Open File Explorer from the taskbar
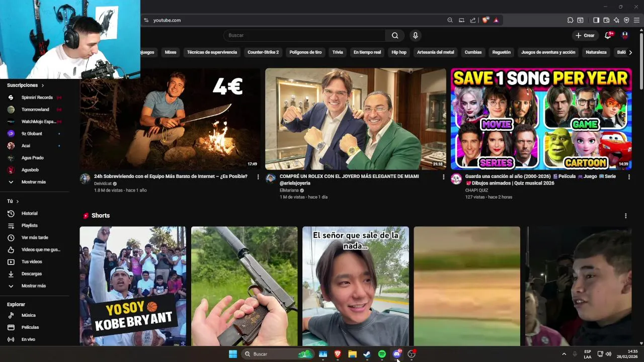The image size is (644, 362). pos(353,354)
